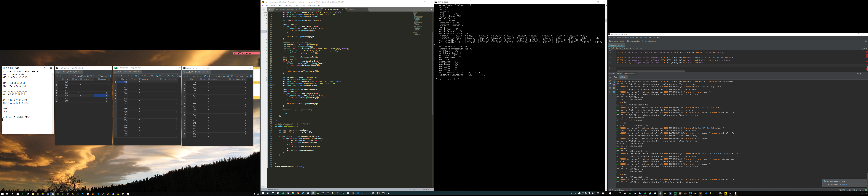
Task: Click Database Console panel settings gear icon
Action: [x=863, y=73]
